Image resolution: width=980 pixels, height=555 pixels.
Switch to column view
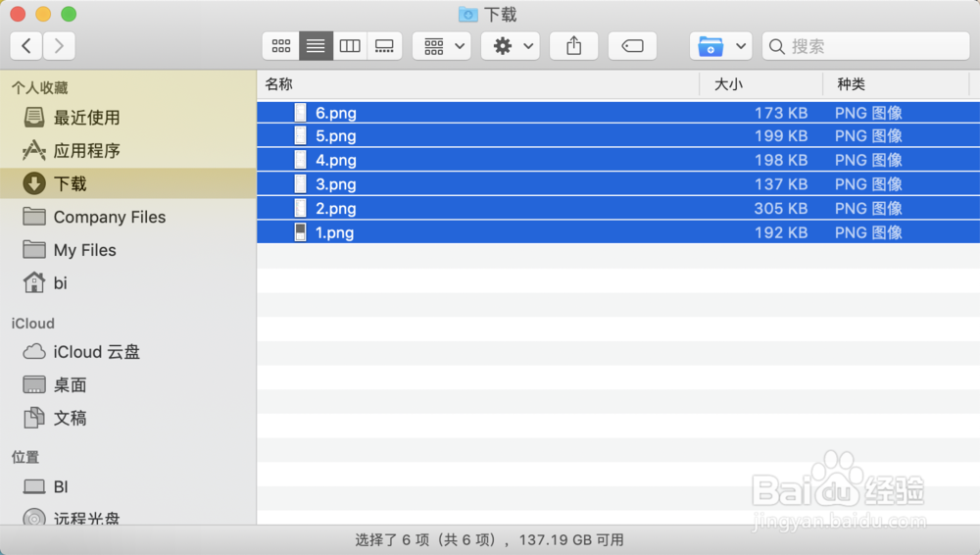click(x=350, y=46)
